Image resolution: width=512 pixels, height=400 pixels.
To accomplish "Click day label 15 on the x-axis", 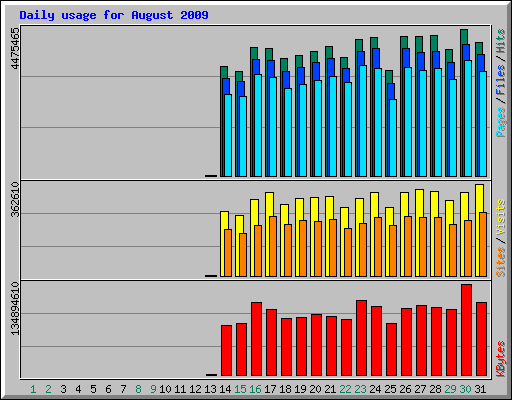I will click(x=240, y=389).
